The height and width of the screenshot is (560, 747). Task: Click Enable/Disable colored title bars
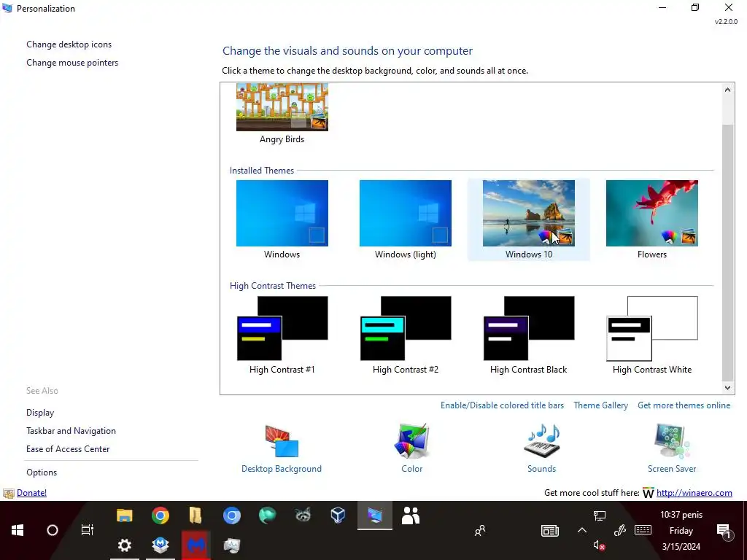tap(502, 405)
